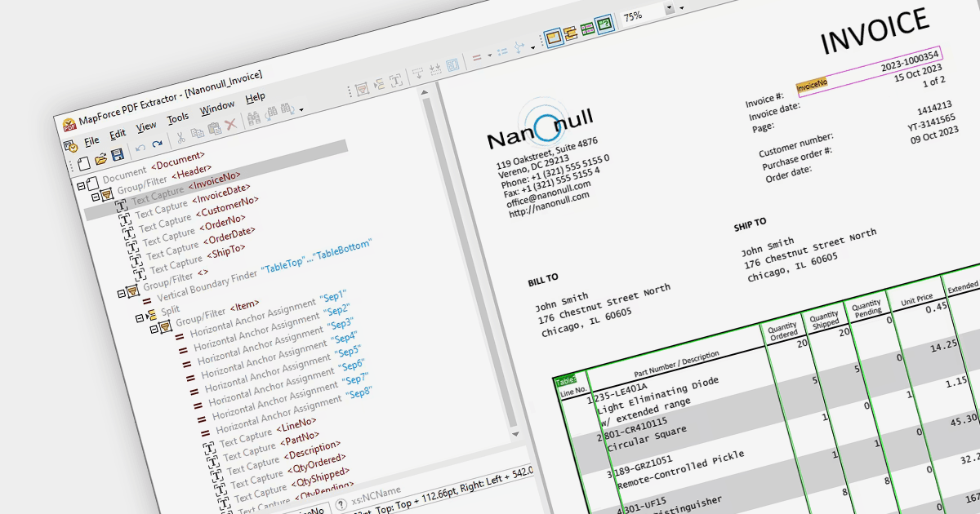980x514 pixels.
Task: Collapse the Group/Filter Header node
Action: pos(95,196)
